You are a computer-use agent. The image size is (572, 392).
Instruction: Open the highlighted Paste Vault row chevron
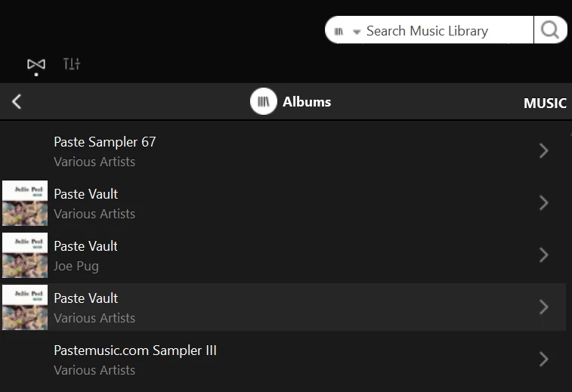pos(543,307)
